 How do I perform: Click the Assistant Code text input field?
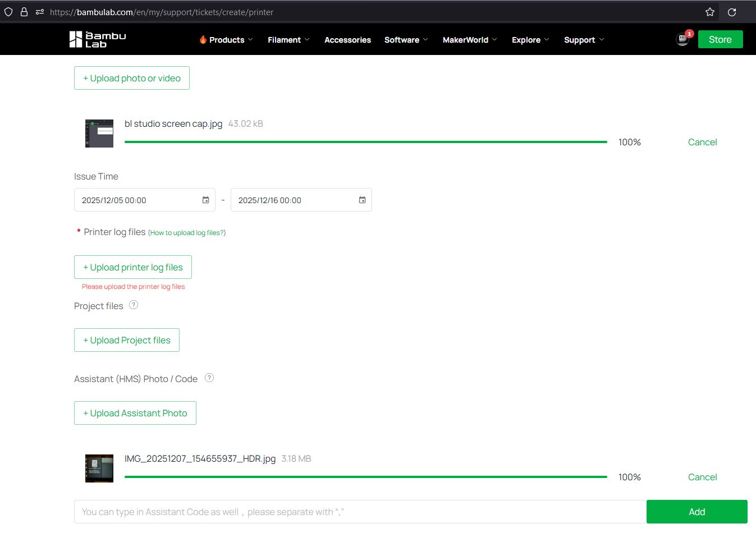click(x=360, y=512)
